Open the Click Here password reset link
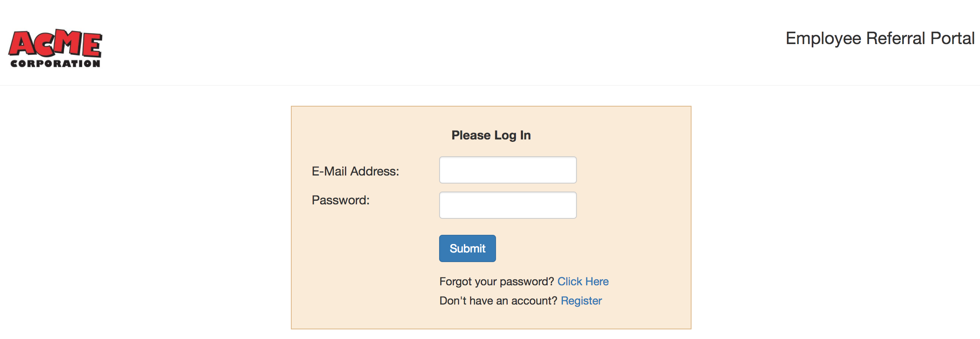Viewport: 980px width, 339px height. click(583, 281)
